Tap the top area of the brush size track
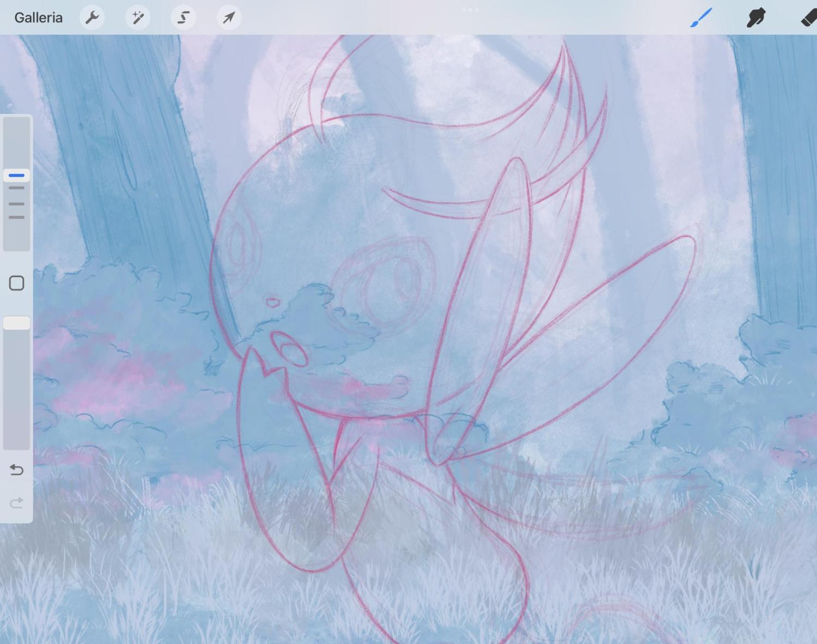Image resolution: width=817 pixels, height=644 pixels. pos(16,136)
